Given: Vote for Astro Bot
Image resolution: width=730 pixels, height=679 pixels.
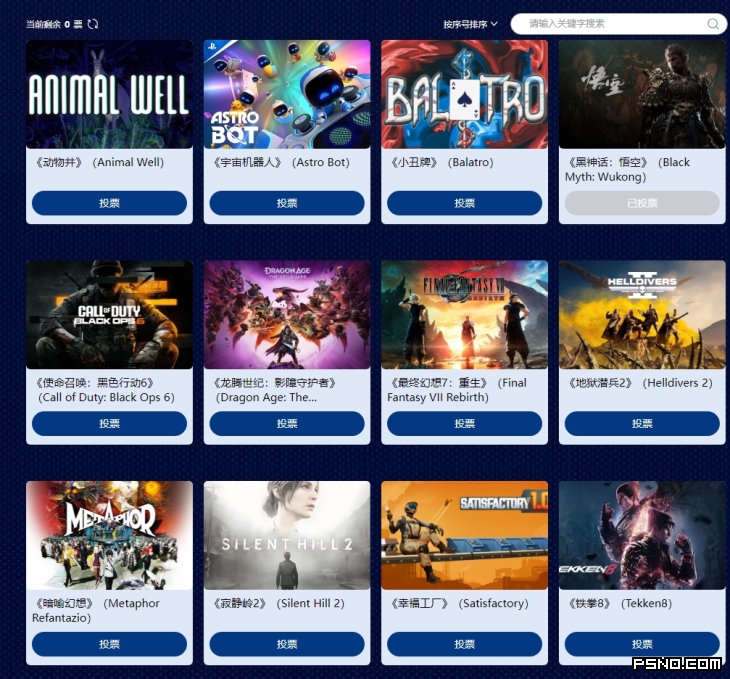Looking at the screenshot, I should tap(287, 203).
